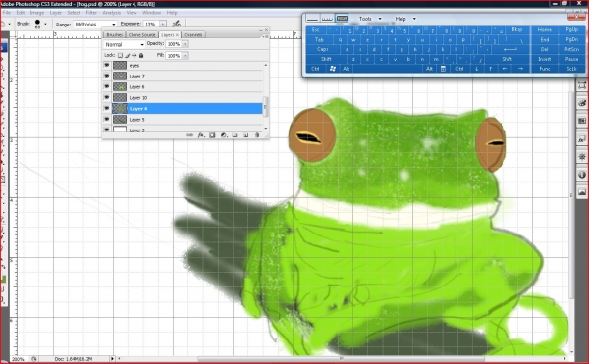Click Tab key on on-screen keyboard
The height and width of the screenshot is (364, 589).
[x=319, y=39]
